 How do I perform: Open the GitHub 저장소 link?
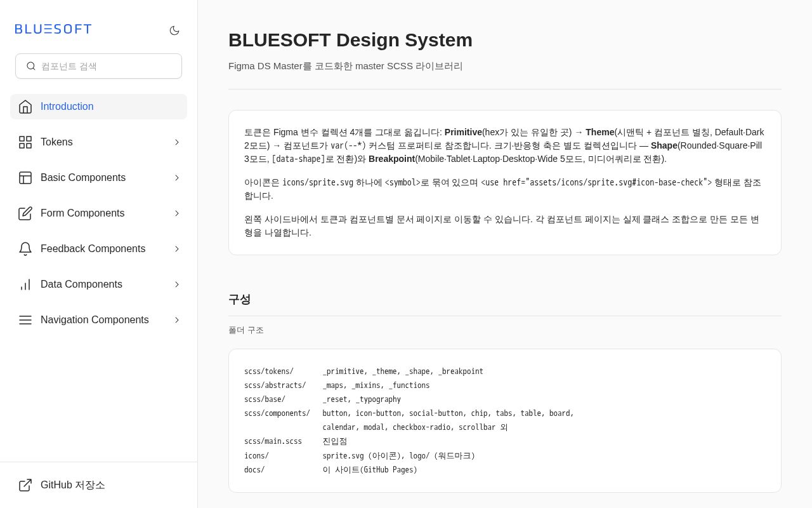[x=98, y=485]
